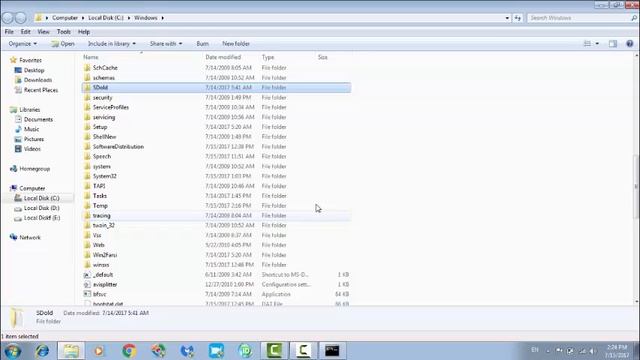Expand the Include in library dropdown
Image resolution: width=640 pixels, height=360 pixels.
tap(112, 44)
